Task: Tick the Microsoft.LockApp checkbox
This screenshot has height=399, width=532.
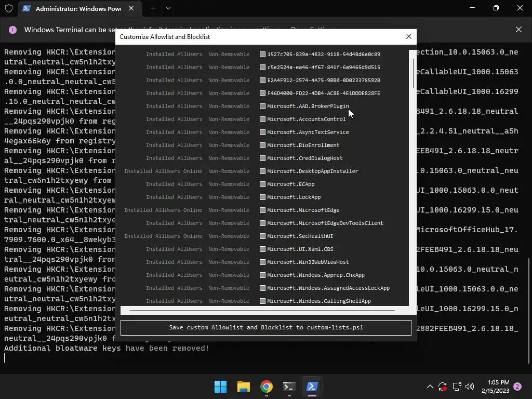Action: [x=262, y=197]
